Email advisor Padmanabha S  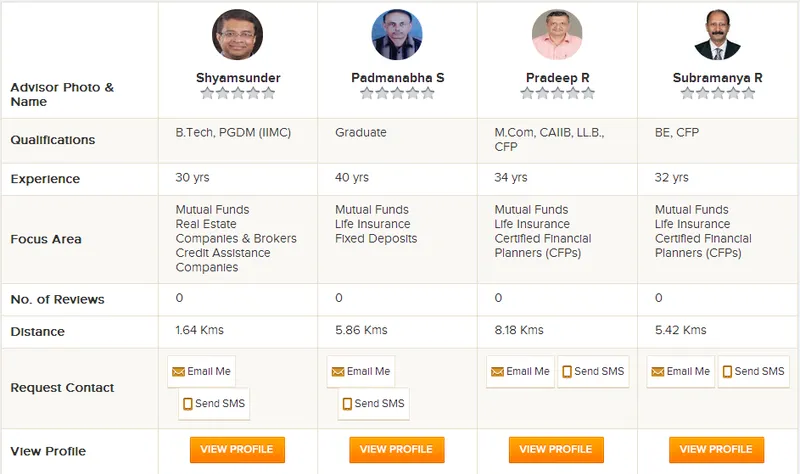coord(361,371)
